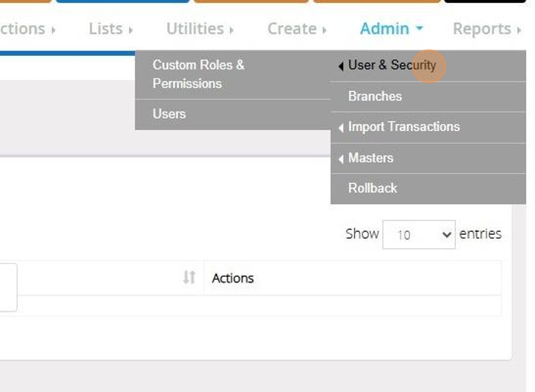The image size is (535, 392).
Task: Open the Show entries count dropdown
Action: coord(419,235)
